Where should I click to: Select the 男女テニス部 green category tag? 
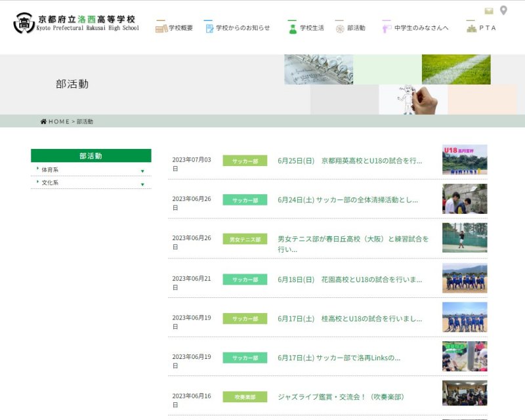(x=245, y=240)
